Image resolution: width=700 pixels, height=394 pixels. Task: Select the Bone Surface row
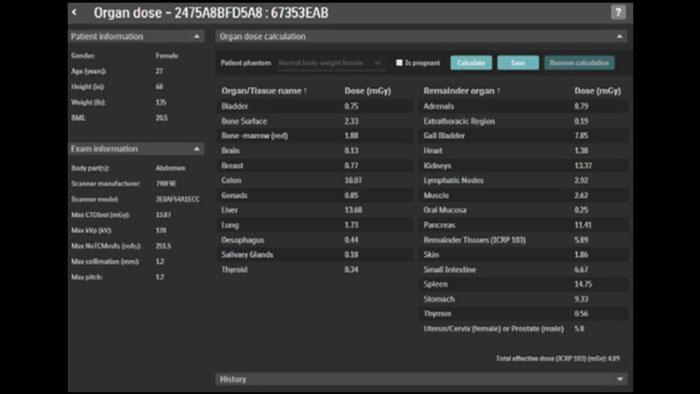[x=316, y=121]
